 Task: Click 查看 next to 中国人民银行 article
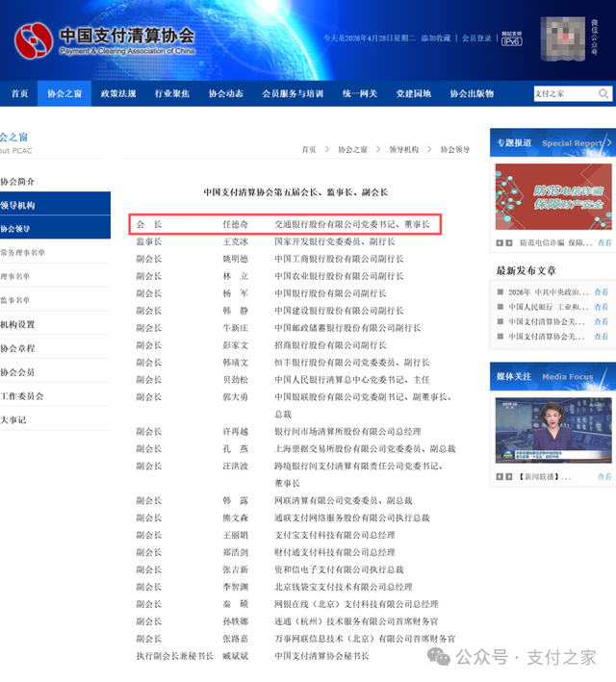pos(602,307)
